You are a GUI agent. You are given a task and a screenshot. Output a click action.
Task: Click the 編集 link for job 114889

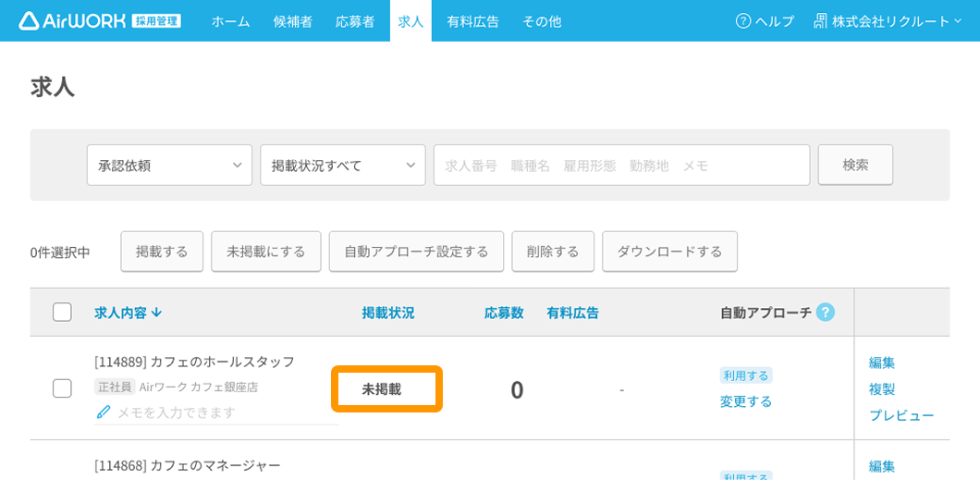tap(882, 363)
